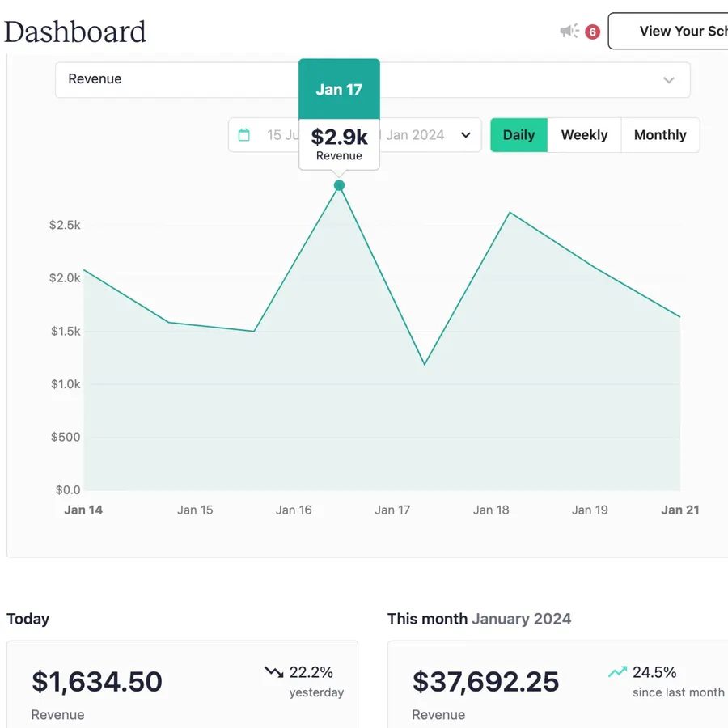Switch to the Weekly view tab
This screenshot has height=728, width=728.
[x=584, y=135]
